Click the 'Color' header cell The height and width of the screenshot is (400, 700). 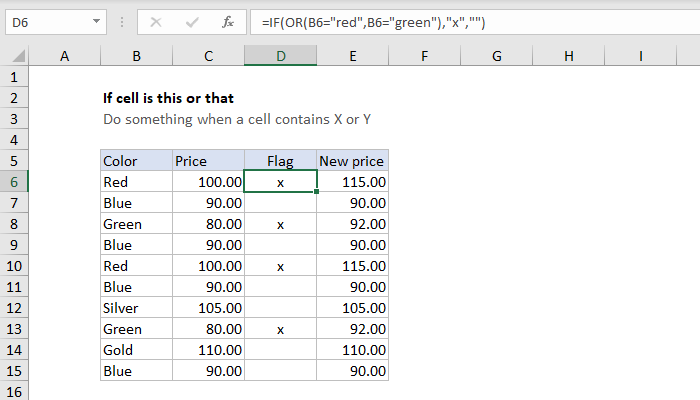(137, 161)
